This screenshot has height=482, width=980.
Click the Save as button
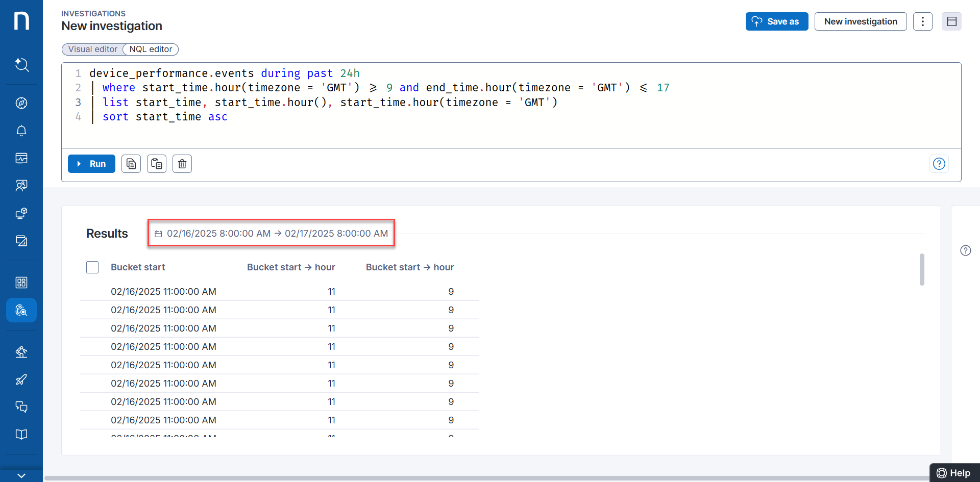click(776, 21)
